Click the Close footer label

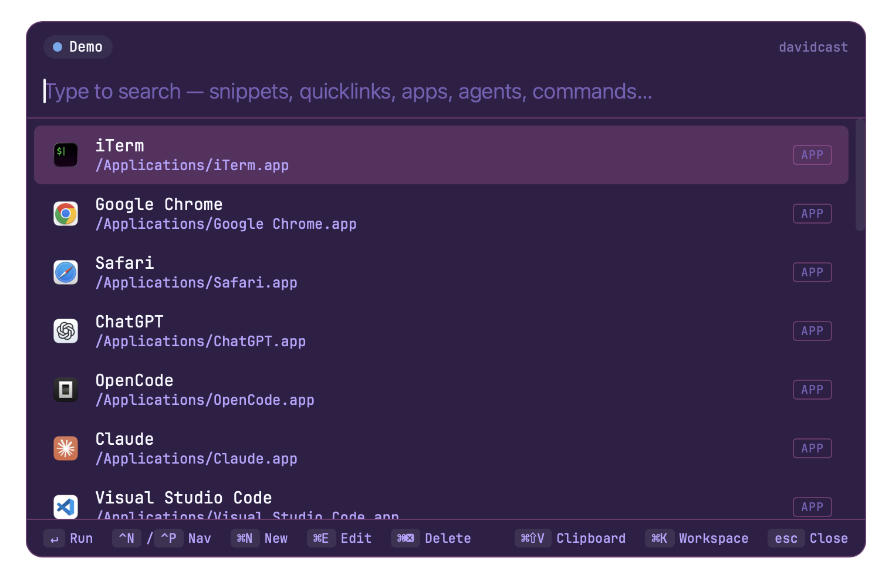(x=829, y=539)
